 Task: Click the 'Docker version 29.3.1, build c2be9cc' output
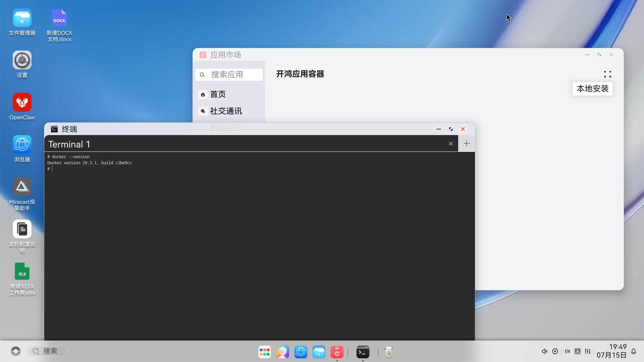89,163
